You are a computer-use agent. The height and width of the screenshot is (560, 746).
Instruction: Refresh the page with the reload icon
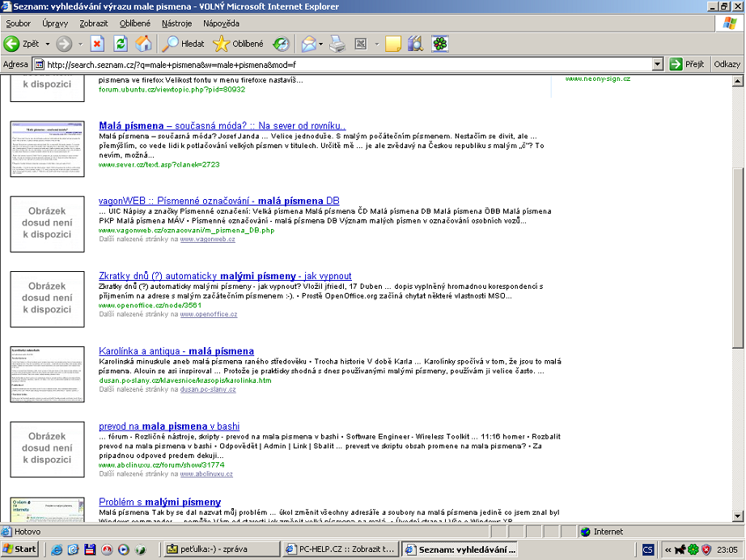[121, 44]
